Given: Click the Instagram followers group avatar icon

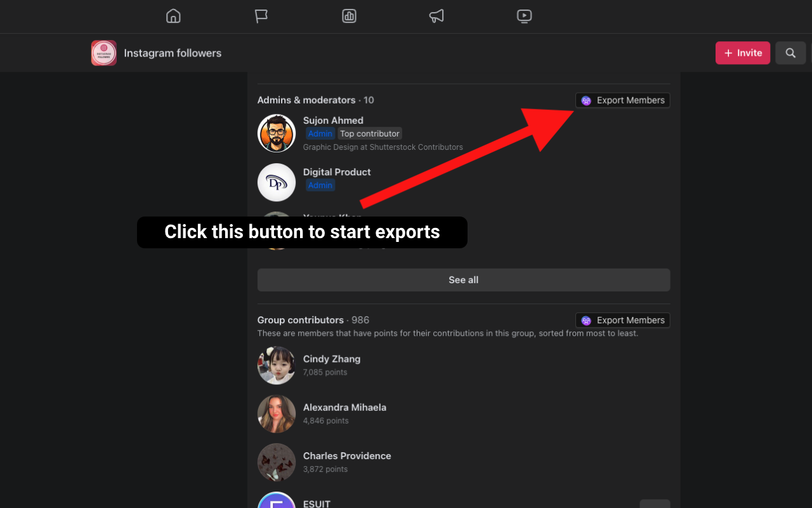Looking at the screenshot, I should click(x=103, y=53).
